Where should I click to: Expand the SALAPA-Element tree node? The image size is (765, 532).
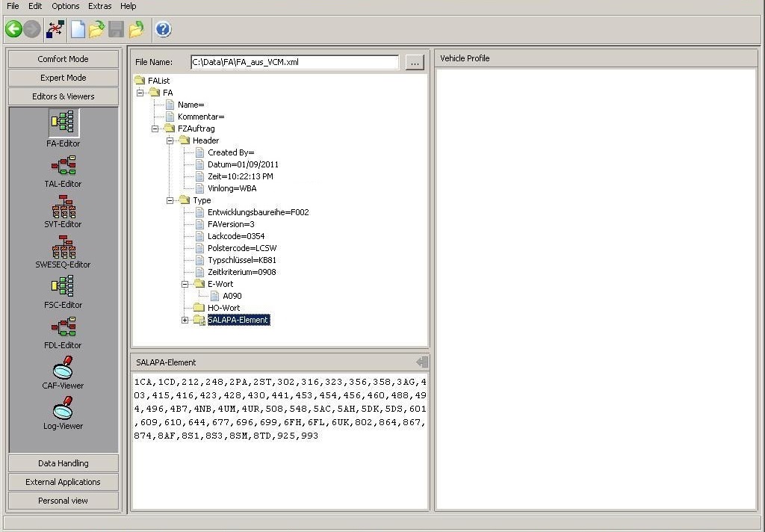pos(185,321)
